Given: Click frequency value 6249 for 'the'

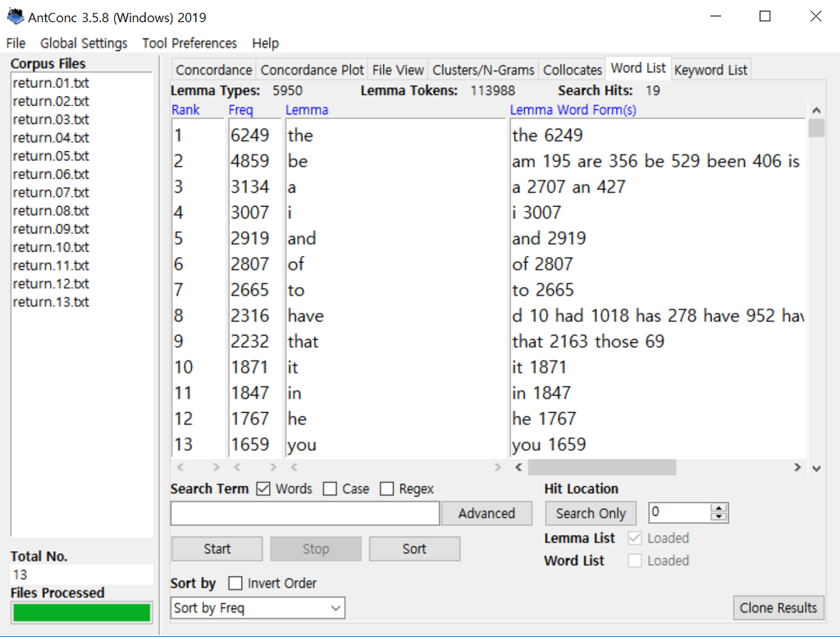Looking at the screenshot, I should [x=249, y=135].
